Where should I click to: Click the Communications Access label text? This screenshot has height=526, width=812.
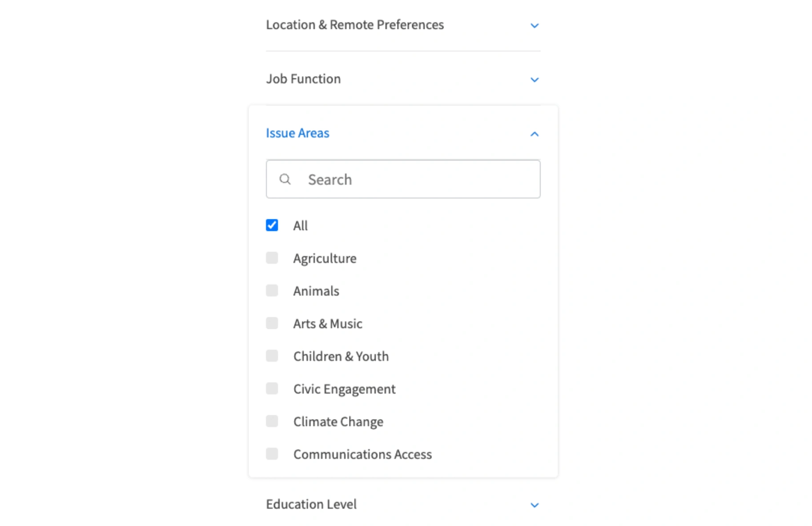pyautogui.click(x=362, y=454)
